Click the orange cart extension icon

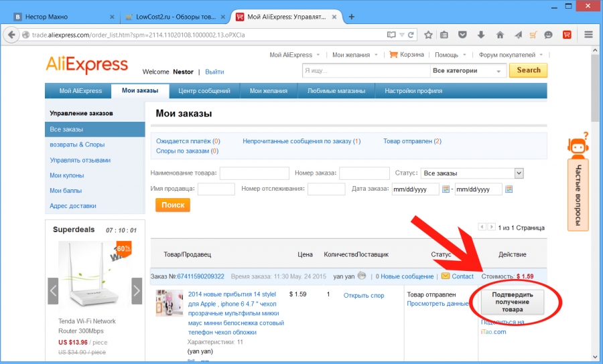coord(533,35)
